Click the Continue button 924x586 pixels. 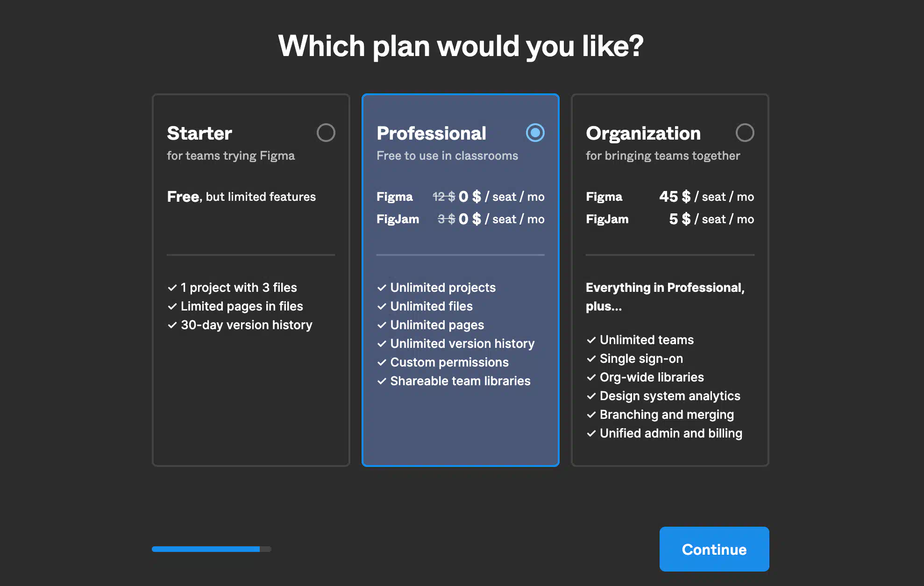click(714, 549)
